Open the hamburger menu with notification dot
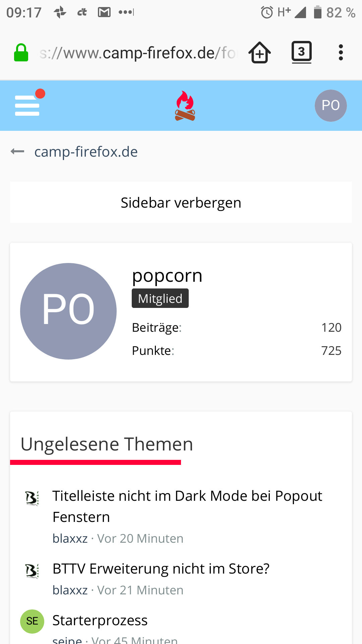 pyautogui.click(x=27, y=105)
